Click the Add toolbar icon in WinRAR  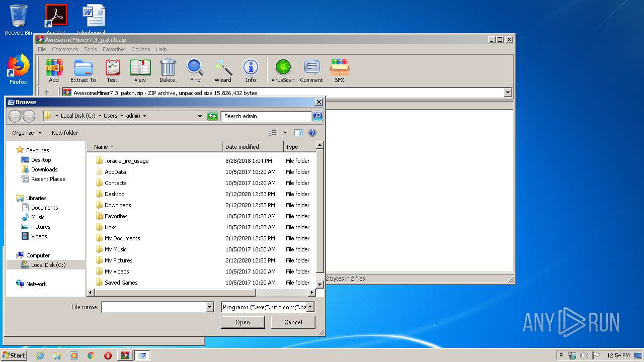pyautogui.click(x=54, y=70)
